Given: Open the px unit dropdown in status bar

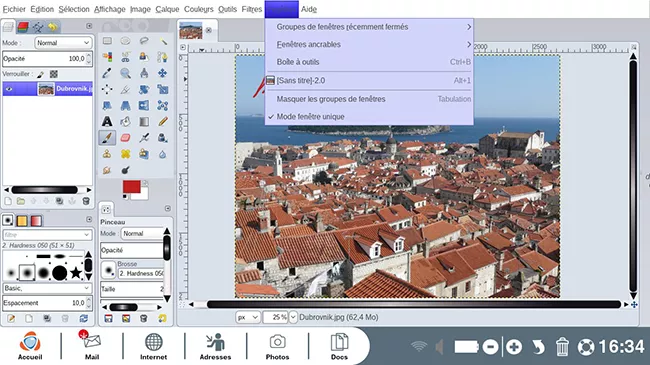Looking at the screenshot, I should pos(248,317).
